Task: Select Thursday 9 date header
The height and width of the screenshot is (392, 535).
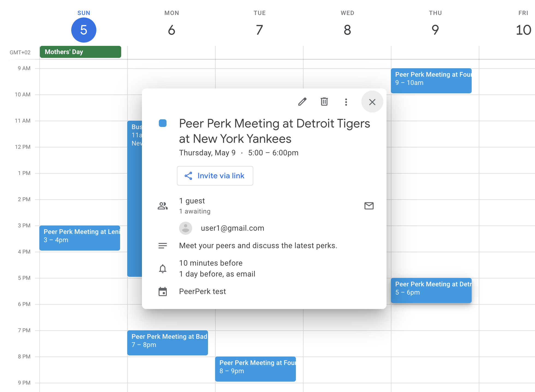Action: [x=435, y=30]
